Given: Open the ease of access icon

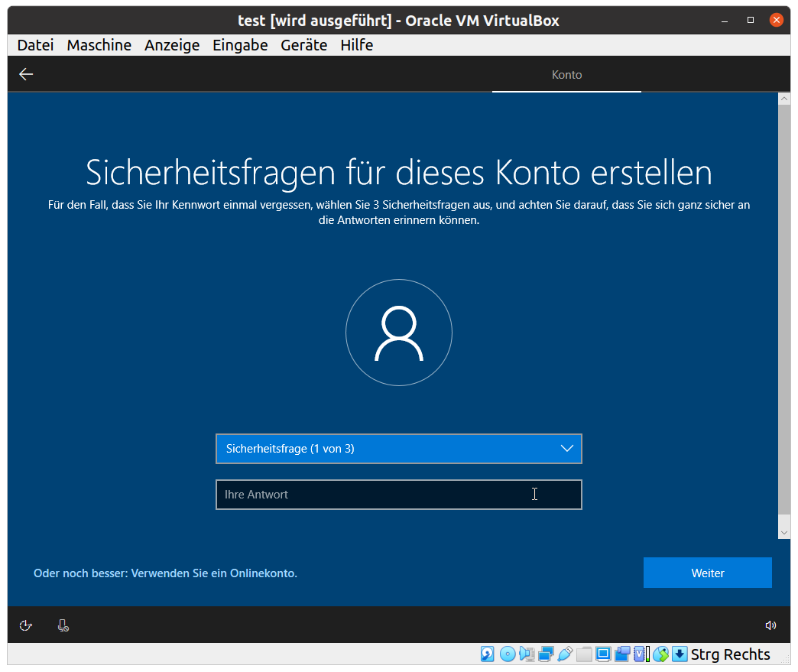Looking at the screenshot, I should coord(25,625).
